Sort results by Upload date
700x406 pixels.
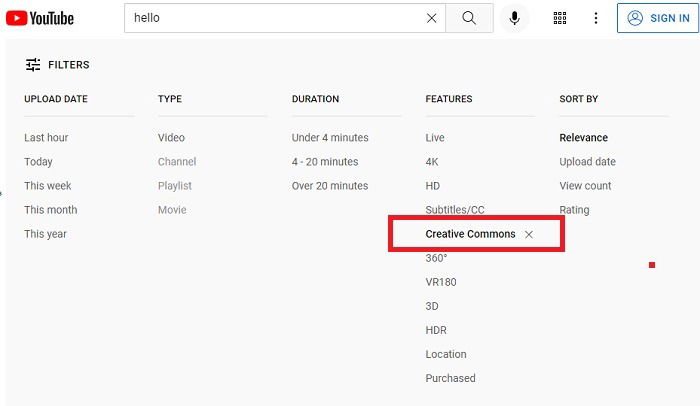coord(588,162)
